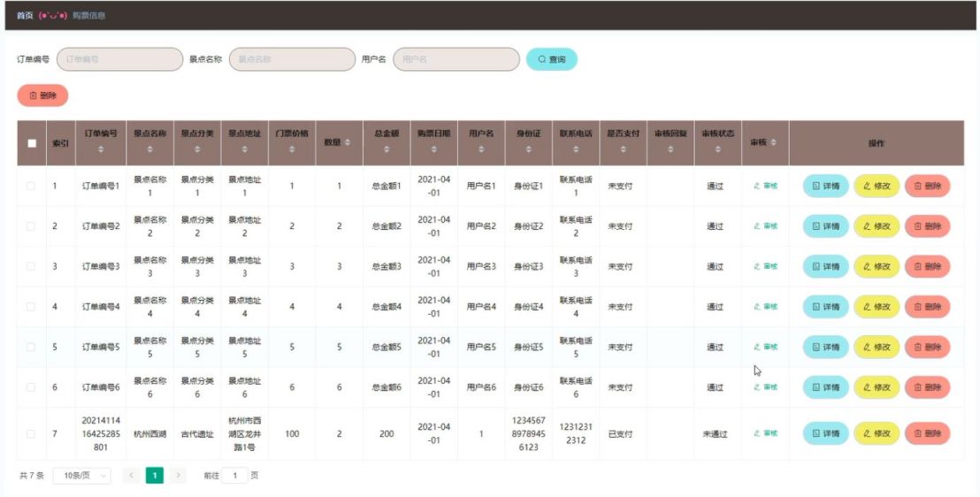The height and width of the screenshot is (497, 980).
Task: Select the checkbox for row 6
Action: (x=31, y=387)
